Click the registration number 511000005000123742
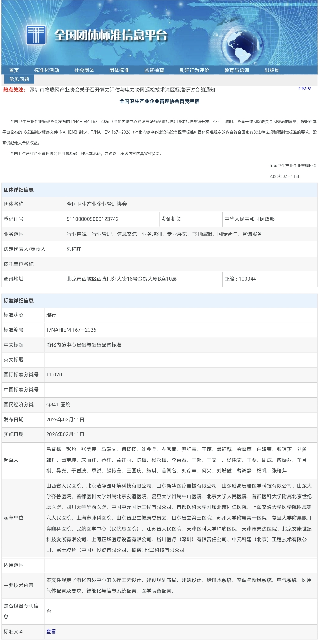The image size is (319, 644). [93, 219]
